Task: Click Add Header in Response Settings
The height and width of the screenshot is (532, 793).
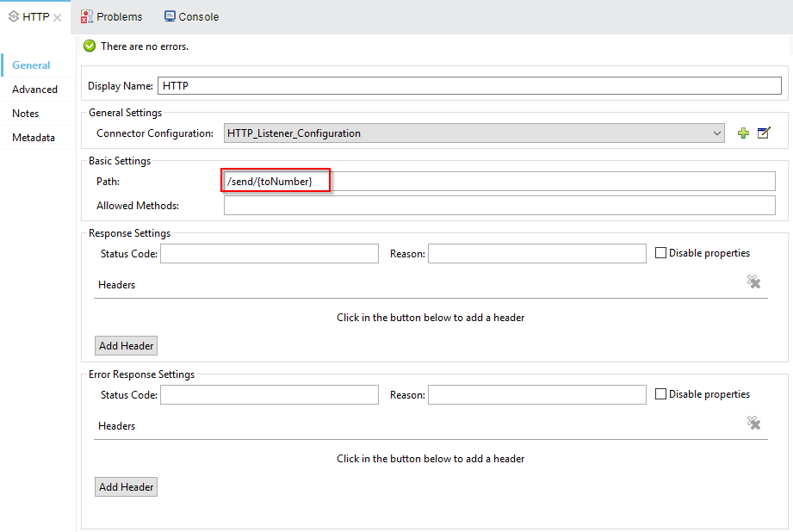Action: (126, 346)
